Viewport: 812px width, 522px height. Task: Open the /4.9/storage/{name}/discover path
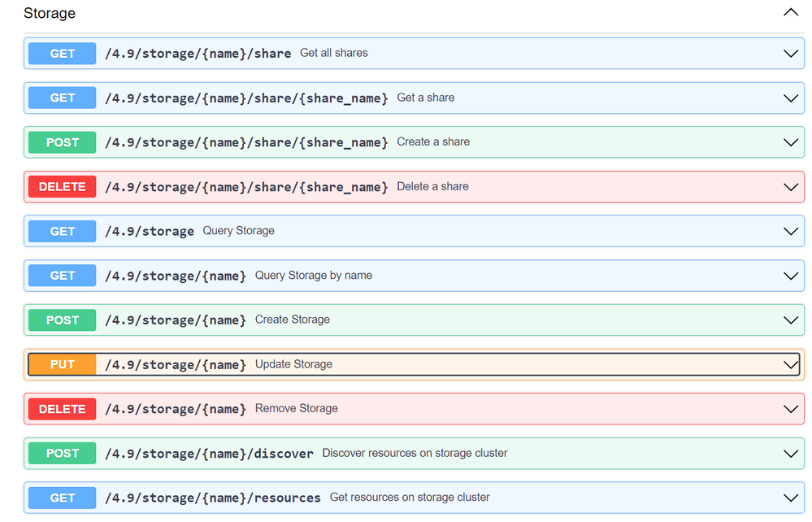click(209, 454)
